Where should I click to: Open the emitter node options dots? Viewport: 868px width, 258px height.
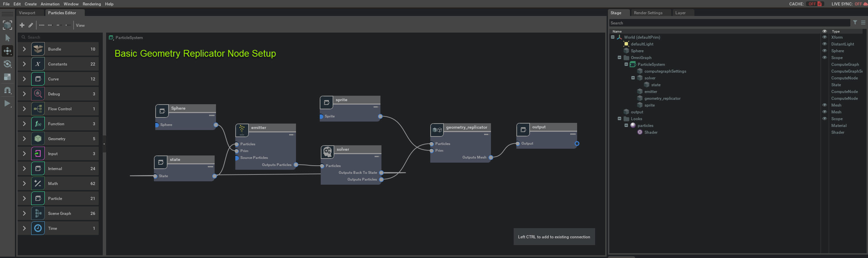coord(291,135)
